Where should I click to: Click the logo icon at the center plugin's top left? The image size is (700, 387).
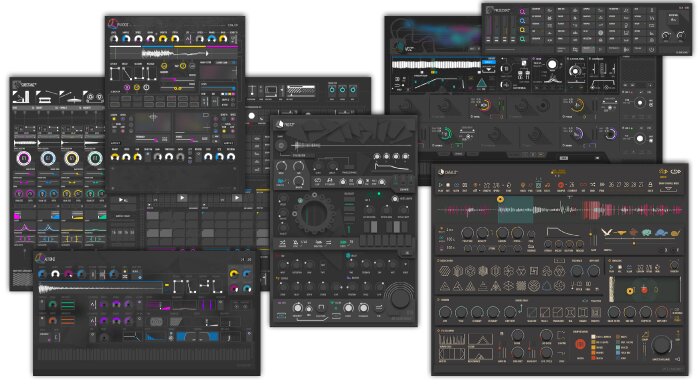coord(280,124)
